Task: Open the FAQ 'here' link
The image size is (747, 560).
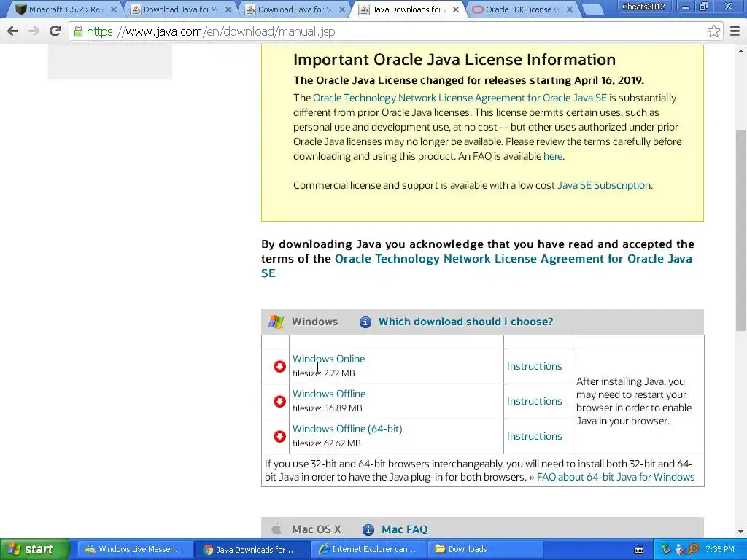Action: pyautogui.click(x=553, y=156)
